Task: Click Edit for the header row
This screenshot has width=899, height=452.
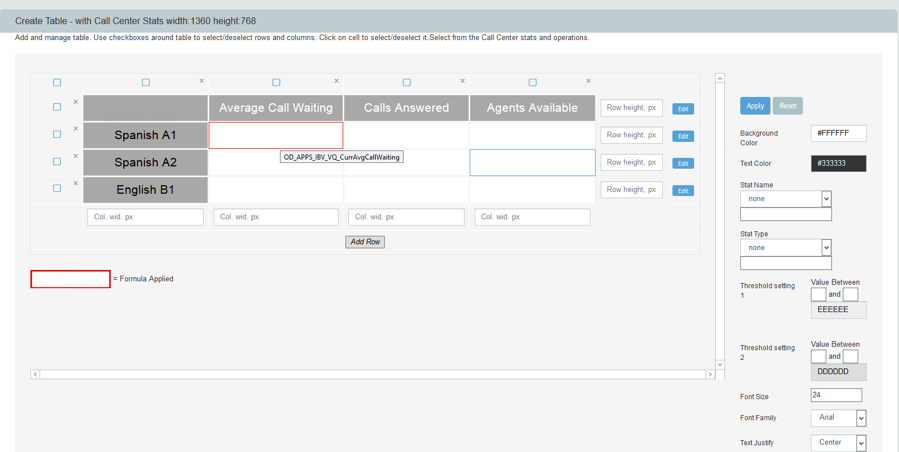Action: (683, 109)
